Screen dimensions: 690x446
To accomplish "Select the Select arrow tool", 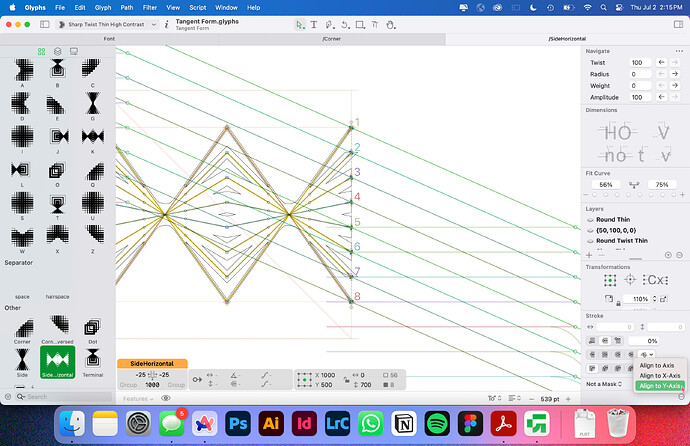I will pyautogui.click(x=300, y=25).
